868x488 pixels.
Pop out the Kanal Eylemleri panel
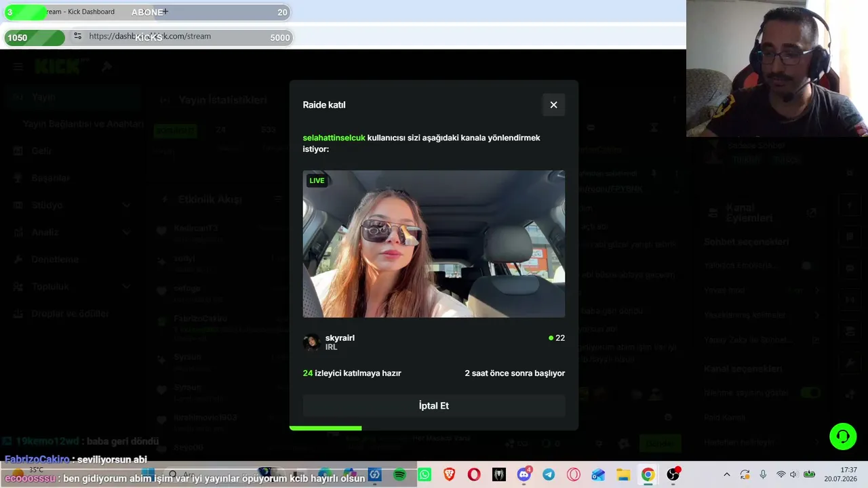811,213
